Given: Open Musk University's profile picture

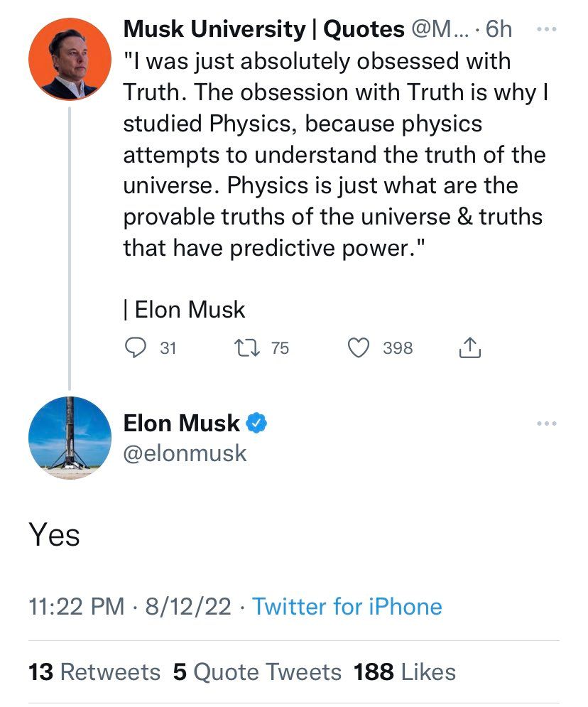Looking at the screenshot, I should point(70,58).
